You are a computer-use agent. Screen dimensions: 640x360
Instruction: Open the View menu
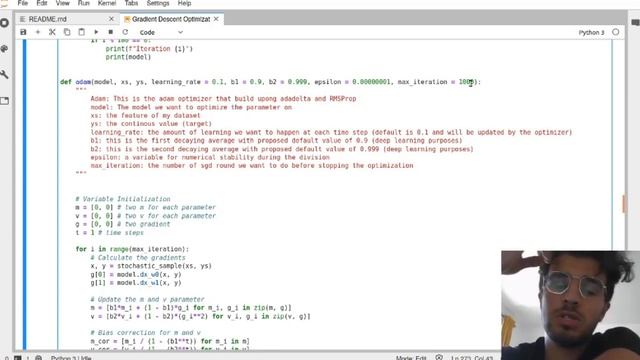click(x=62, y=3)
